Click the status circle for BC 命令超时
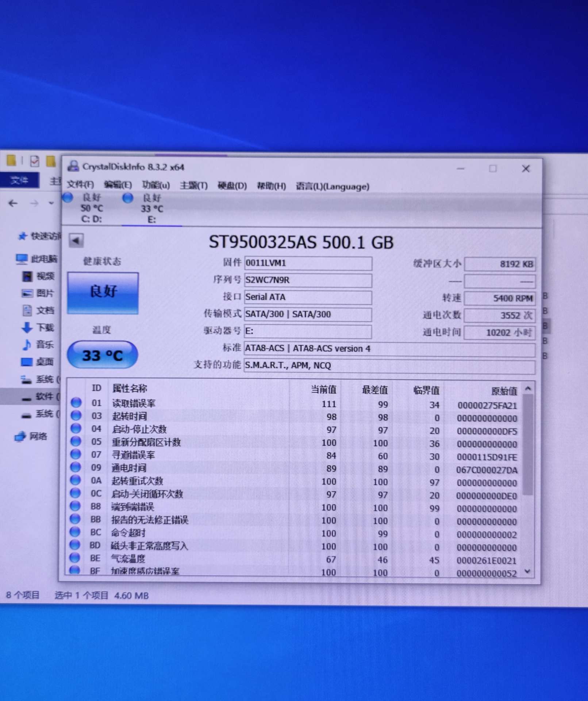This screenshot has width=588, height=701. tap(75, 532)
